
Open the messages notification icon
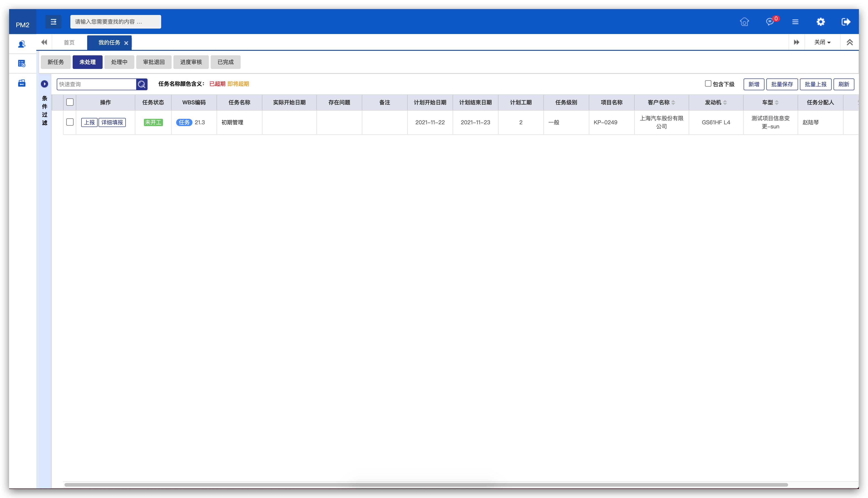click(770, 22)
